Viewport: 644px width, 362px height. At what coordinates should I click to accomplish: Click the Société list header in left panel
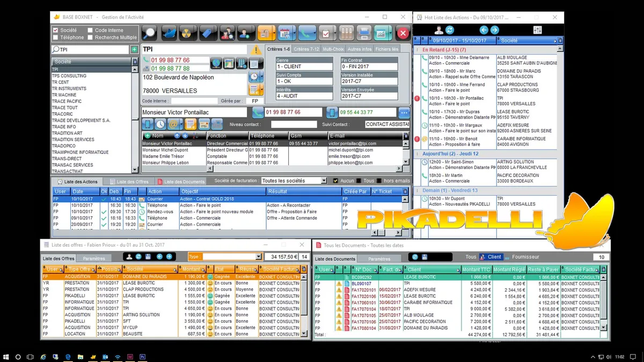[91, 62]
